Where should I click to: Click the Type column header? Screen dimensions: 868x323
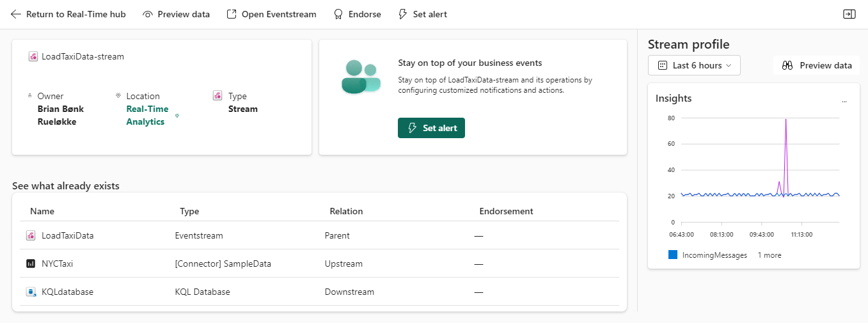(x=189, y=211)
